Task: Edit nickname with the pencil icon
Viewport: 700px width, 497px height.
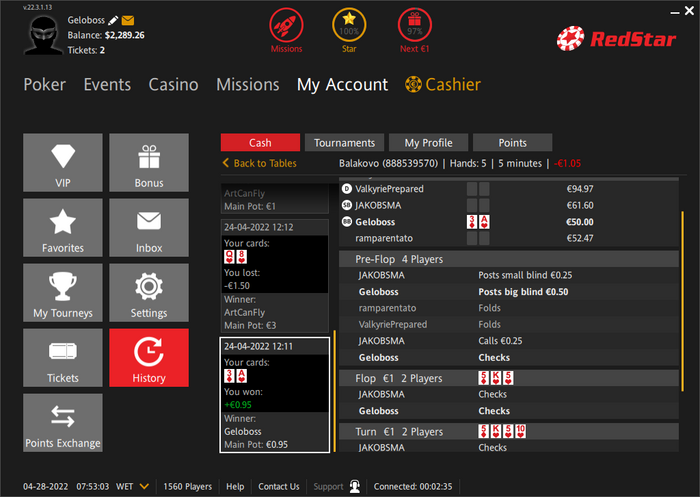Action: click(x=113, y=20)
